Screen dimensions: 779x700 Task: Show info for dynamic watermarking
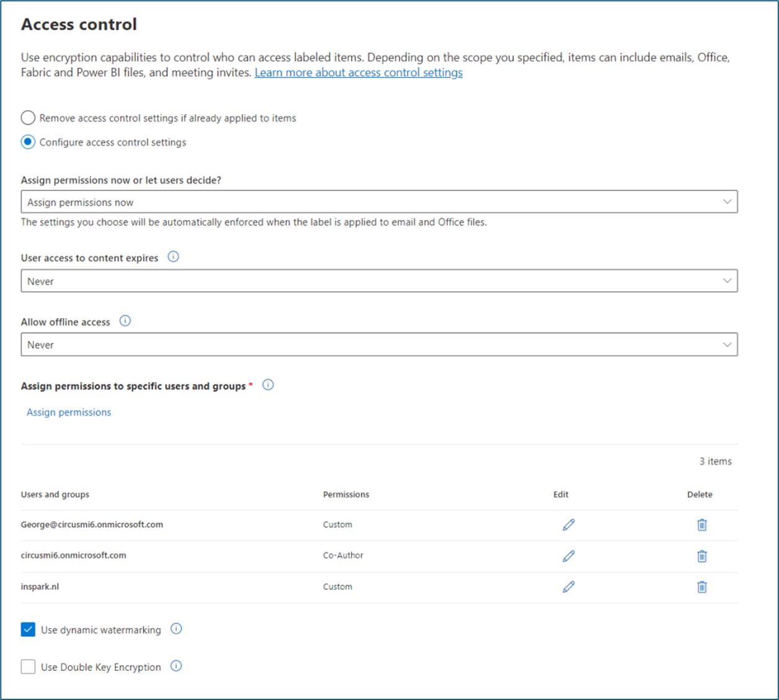click(176, 629)
